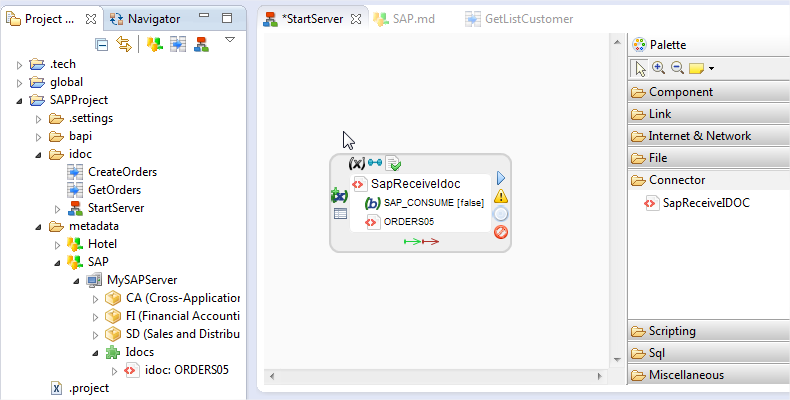Close the StartServer editor tab
The height and width of the screenshot is (400, 790).
pyautogui.click(x=356, y=19)
